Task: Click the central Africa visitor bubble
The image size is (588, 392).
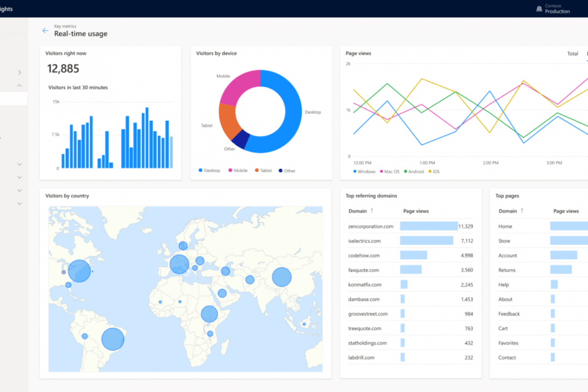Action: [x=209, y=314]
